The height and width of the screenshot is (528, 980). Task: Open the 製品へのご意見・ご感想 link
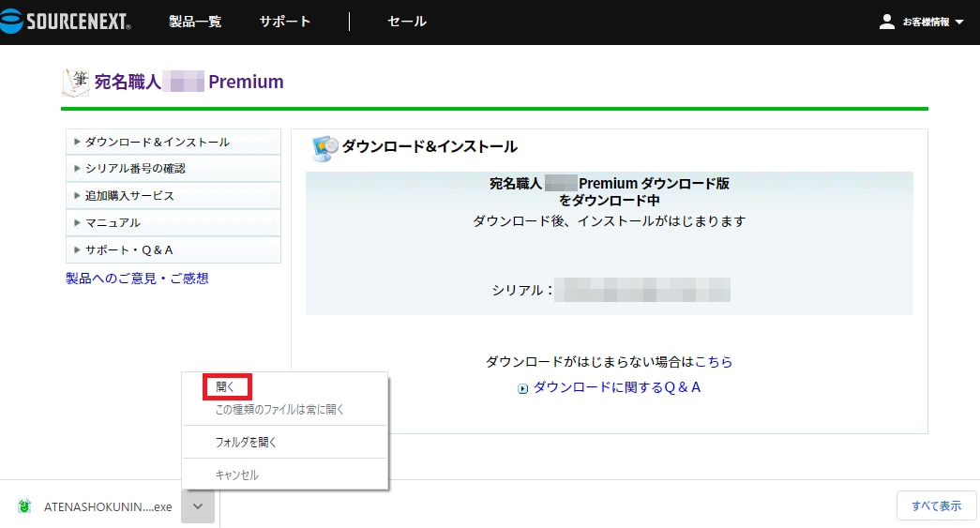click(x=137, y=278)
